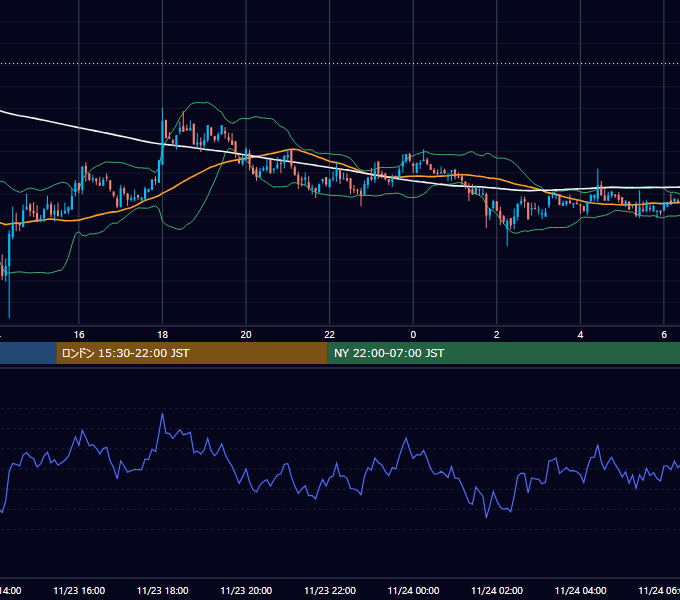
Task: Click the hour label 18 on axis
Action: pyautogui.click(x=163, y=335)
